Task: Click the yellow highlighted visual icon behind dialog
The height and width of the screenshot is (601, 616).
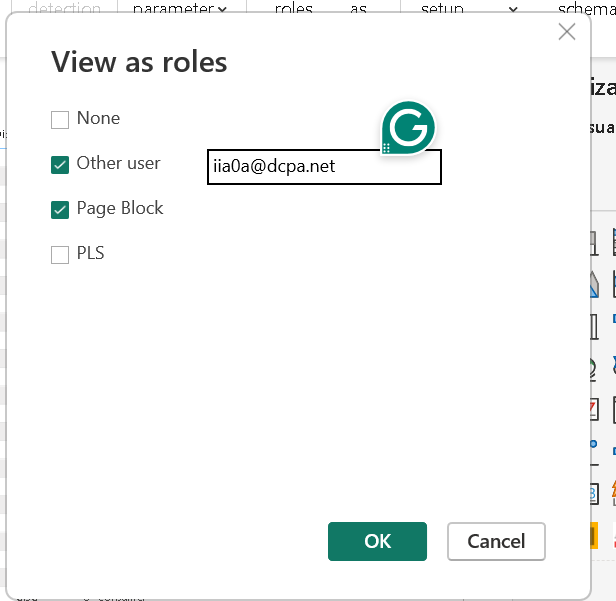Action: (592, 537)
